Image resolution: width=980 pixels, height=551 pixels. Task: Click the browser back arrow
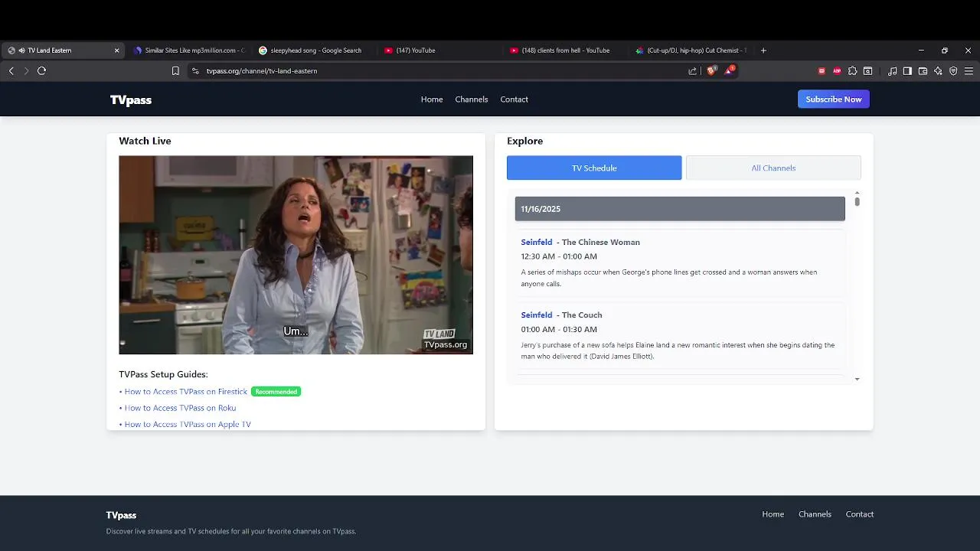point(11,70)
